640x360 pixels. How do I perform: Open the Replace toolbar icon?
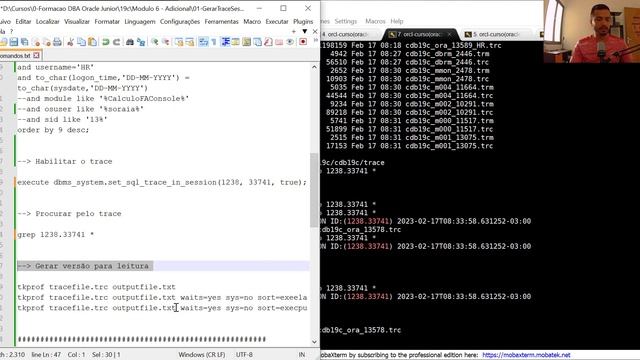point(141,42)
